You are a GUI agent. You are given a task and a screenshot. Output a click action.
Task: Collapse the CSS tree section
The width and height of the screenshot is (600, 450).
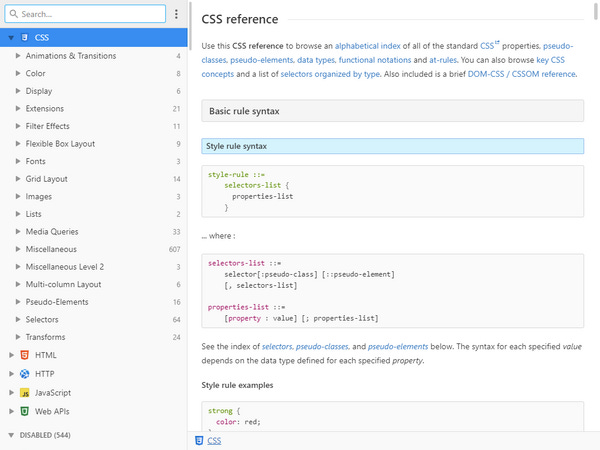(10, 38)
